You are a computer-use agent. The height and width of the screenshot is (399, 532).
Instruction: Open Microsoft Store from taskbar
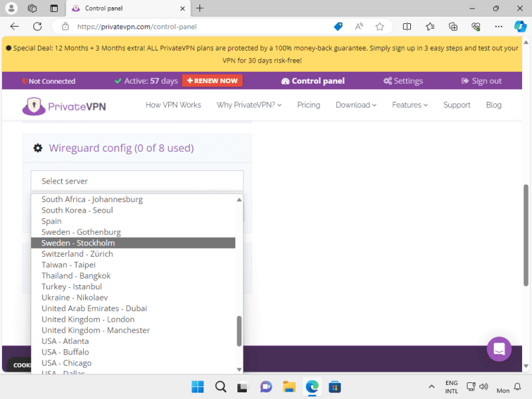coord(334,387)
